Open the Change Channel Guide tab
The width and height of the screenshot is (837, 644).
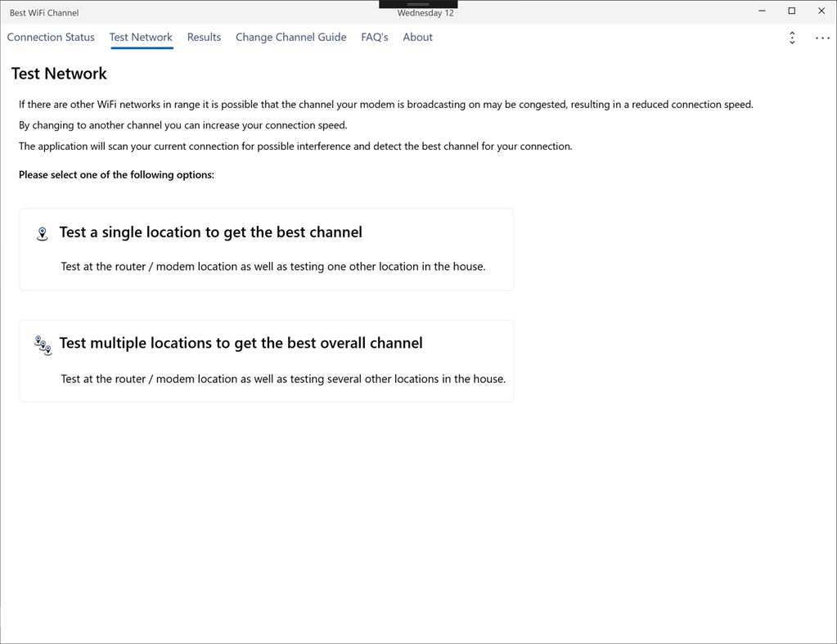click(x=291, y=38)
